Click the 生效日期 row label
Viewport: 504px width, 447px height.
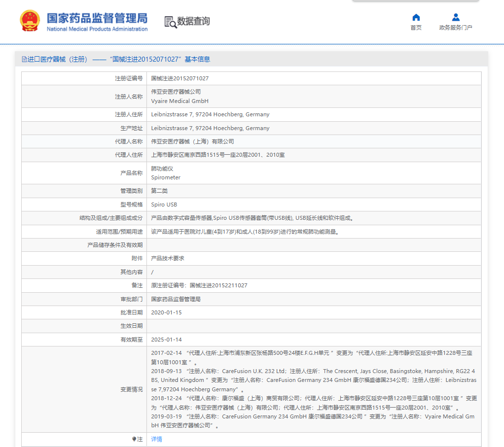pos(132,326)
